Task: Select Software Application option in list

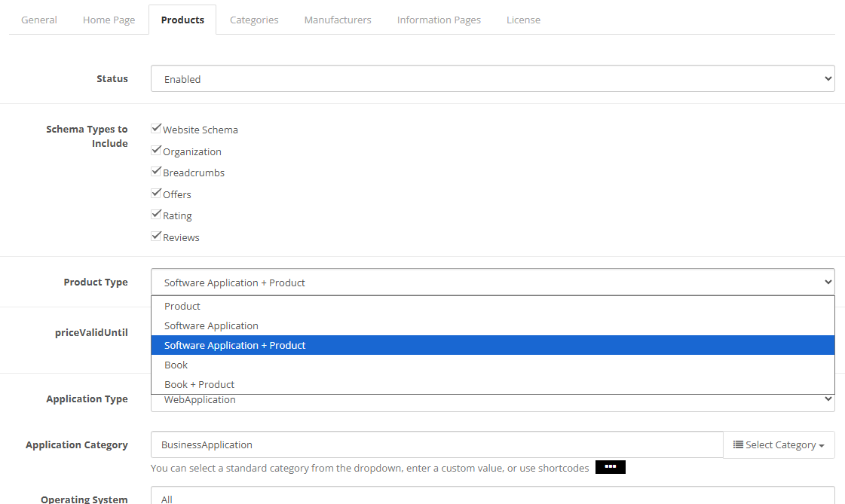Action: click(x=211, y=325)
